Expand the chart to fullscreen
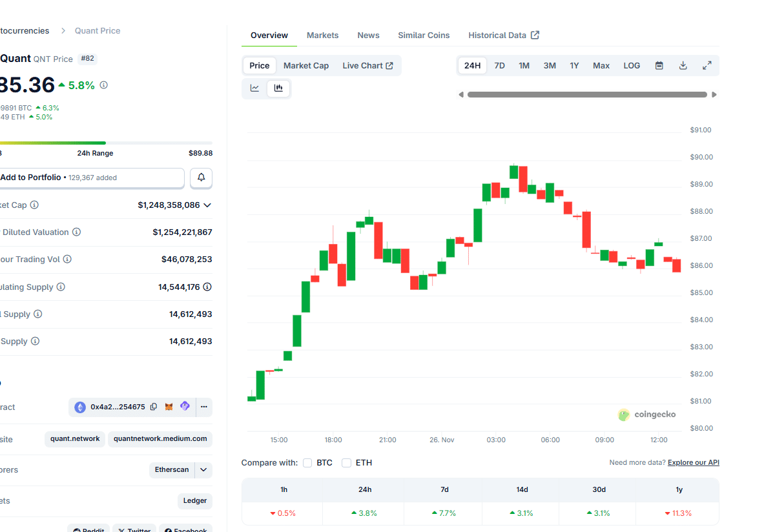775x532 pixels. coord(707,66)
